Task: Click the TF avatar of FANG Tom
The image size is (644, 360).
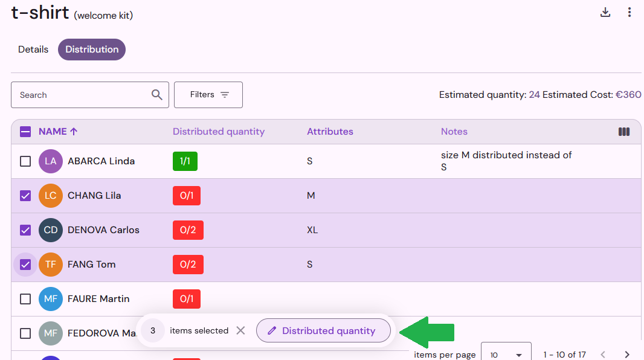Action: click(x=51, y=265)
